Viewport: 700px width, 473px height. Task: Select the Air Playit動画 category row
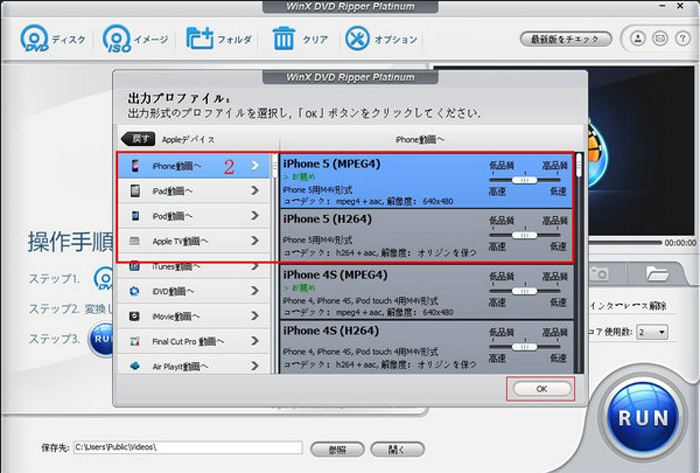coord(195,366)
